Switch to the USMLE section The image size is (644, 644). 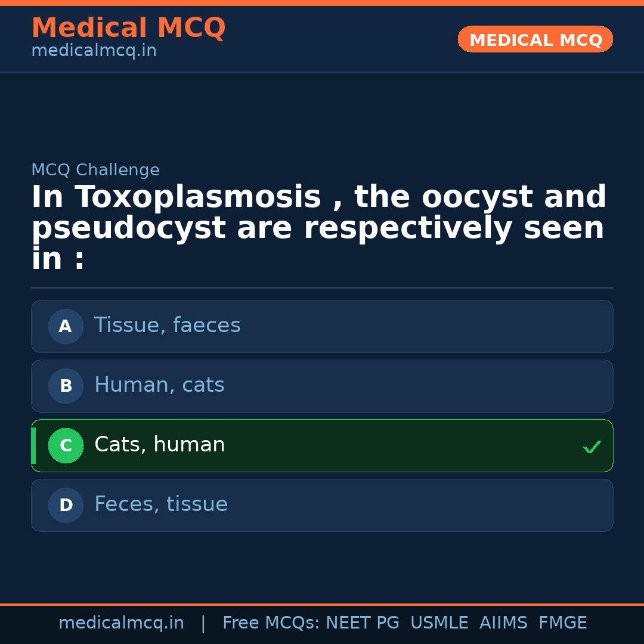click(439, 622)
